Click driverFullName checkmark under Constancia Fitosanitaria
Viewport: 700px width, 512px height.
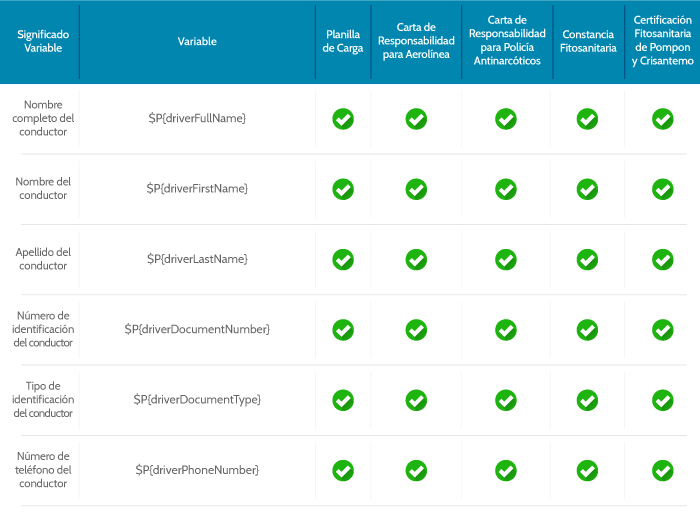587,119
